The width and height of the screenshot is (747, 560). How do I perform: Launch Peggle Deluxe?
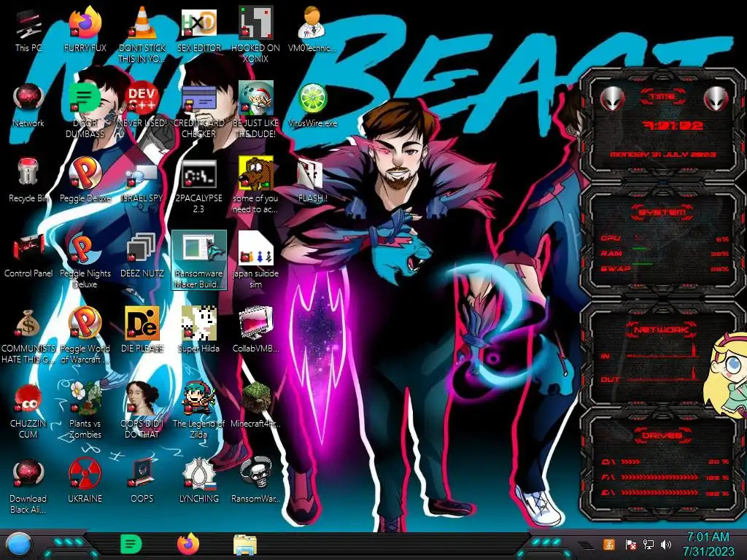pyautogui.click(x=85, y=181)
